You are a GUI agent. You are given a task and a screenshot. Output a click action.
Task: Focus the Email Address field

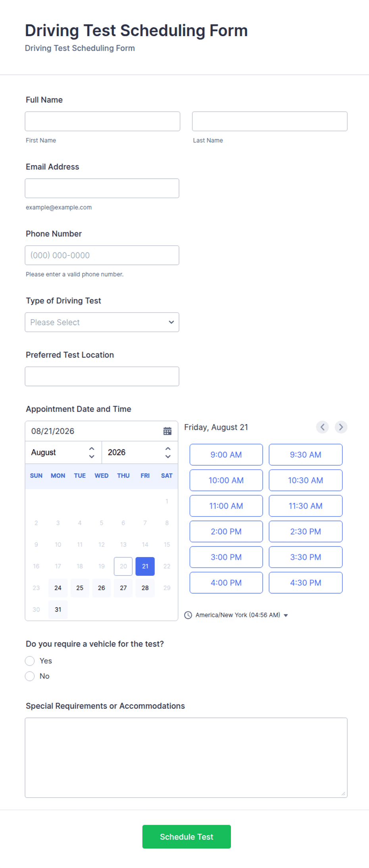pyautogui.click(x=102, y=188)
